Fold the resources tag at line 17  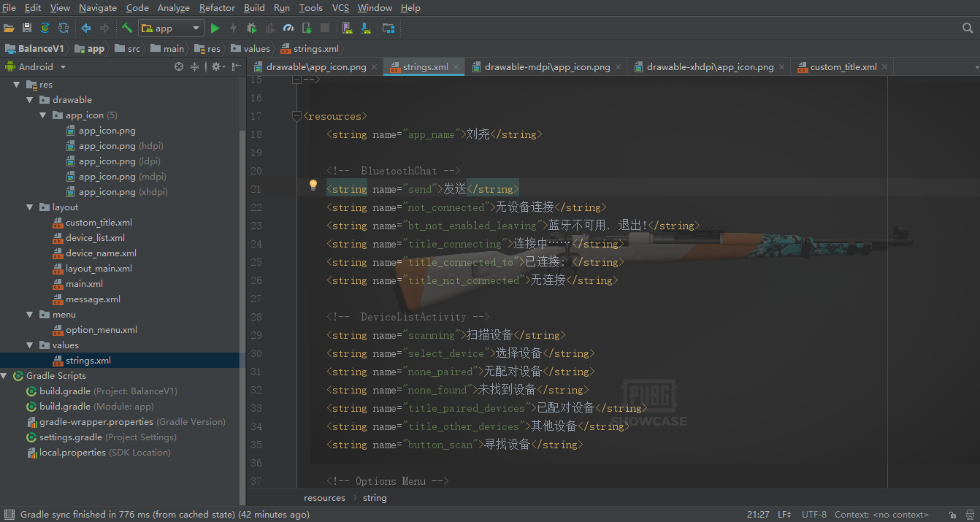[x=296, y=115]
